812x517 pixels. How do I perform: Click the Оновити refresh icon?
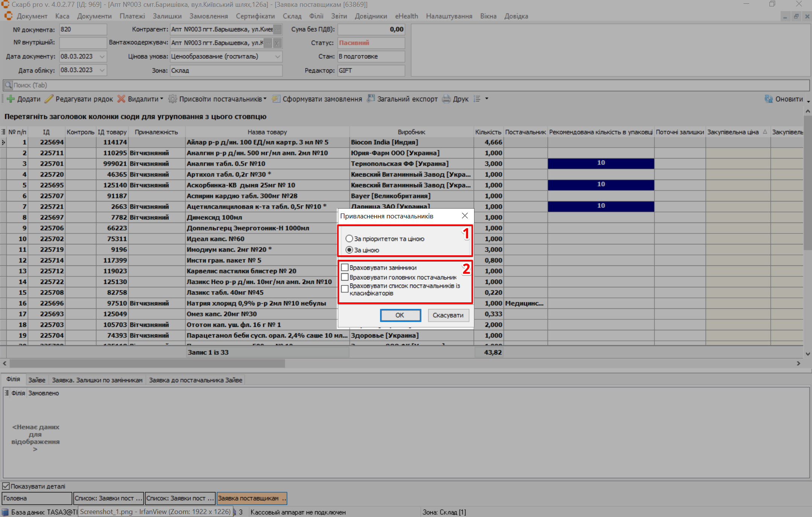(769, 99)
